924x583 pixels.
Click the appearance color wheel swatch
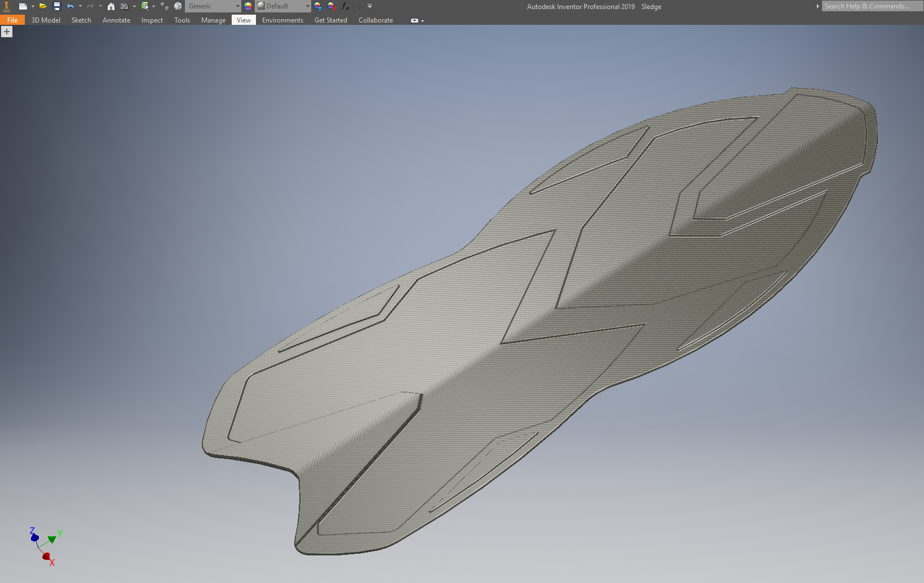click(x=248, y=6)
